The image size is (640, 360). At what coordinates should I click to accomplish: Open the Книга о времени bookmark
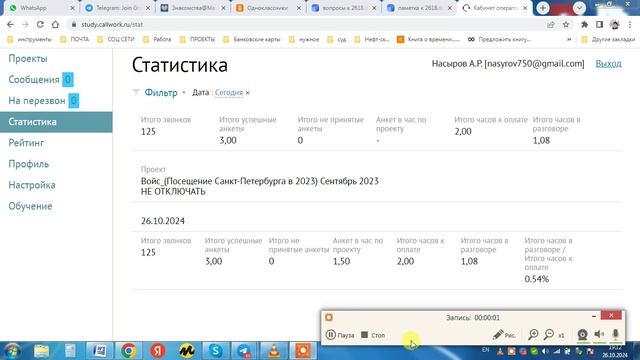pos(429,40)
